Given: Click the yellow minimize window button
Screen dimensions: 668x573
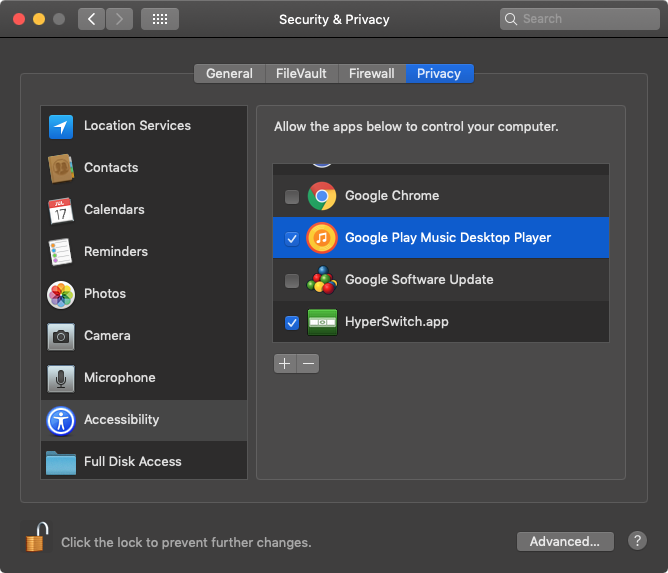Looking at the screenshot, I should coord(39,19).
